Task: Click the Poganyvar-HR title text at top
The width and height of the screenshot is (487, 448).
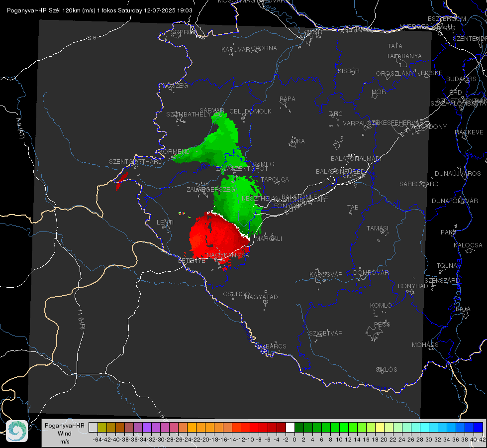Action: coord(99,10)
